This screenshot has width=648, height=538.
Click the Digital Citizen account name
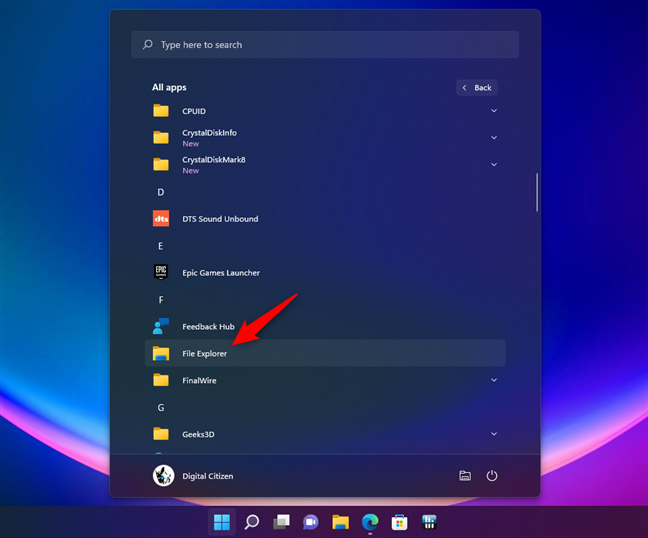click(x=208, y=476)
